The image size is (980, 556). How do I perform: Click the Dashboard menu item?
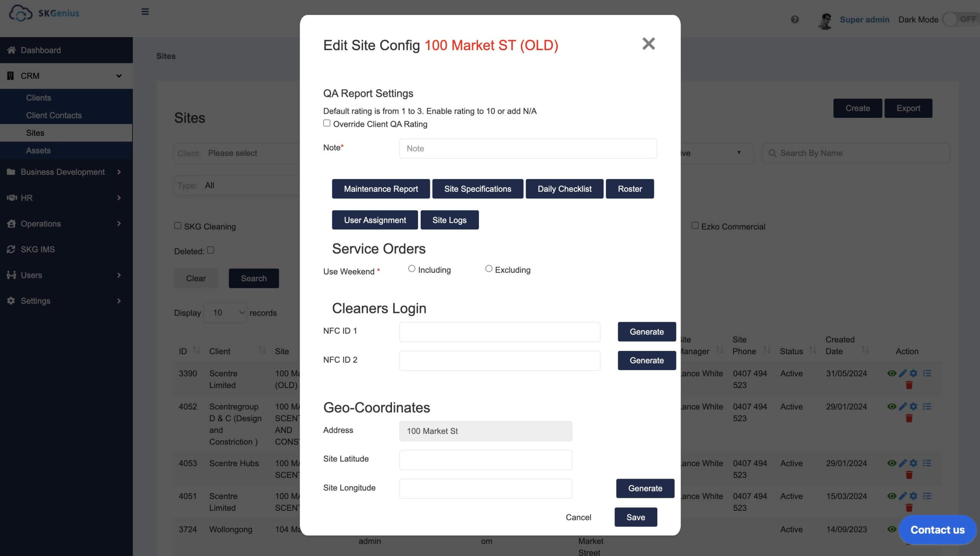(x=40, y=50)
